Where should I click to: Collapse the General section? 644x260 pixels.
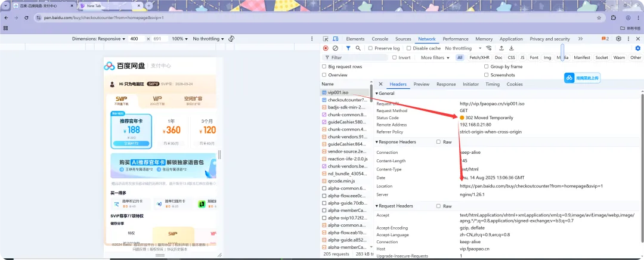(377, 93)
